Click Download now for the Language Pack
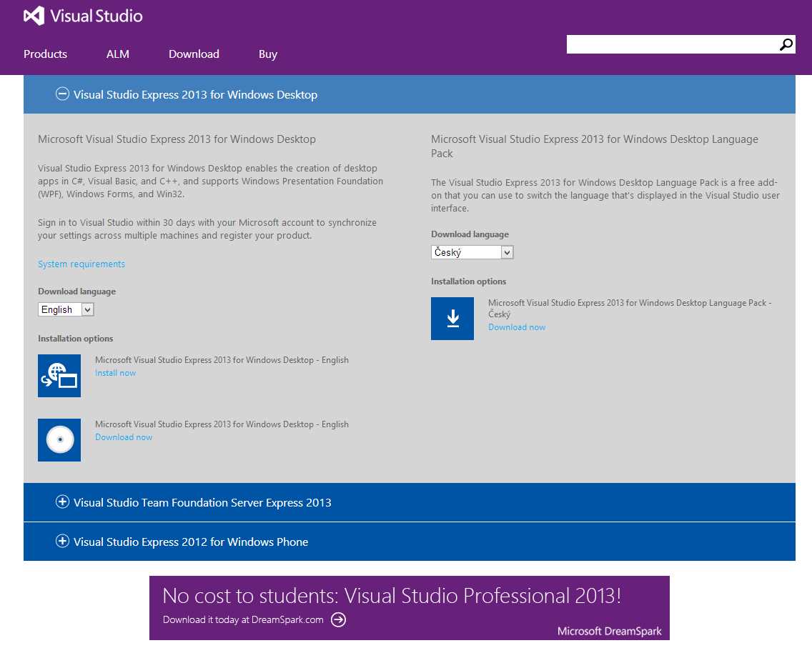The height and width of the screenshot is (648, 812). click(517, 327)
